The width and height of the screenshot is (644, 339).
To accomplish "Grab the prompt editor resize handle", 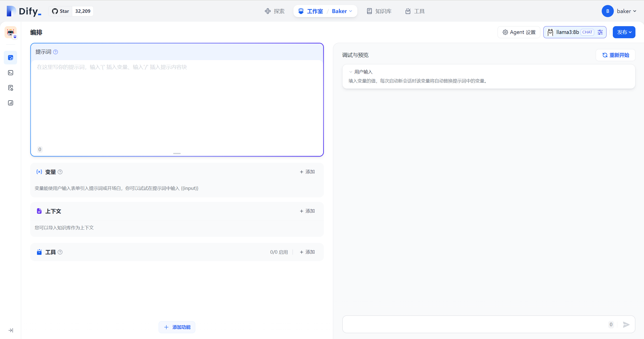I will 177,153.
